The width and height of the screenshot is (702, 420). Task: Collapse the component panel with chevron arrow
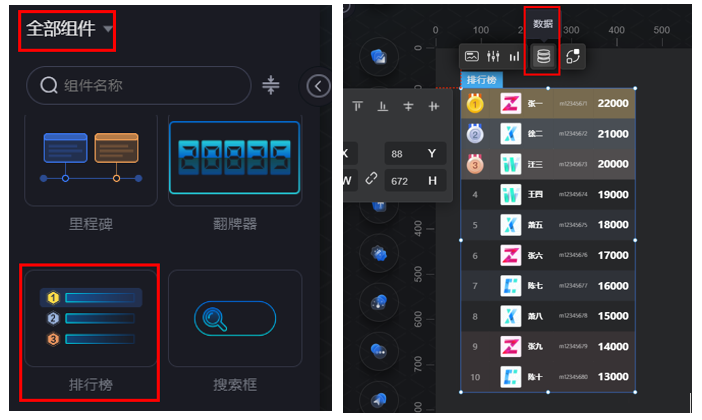point(318,86)
